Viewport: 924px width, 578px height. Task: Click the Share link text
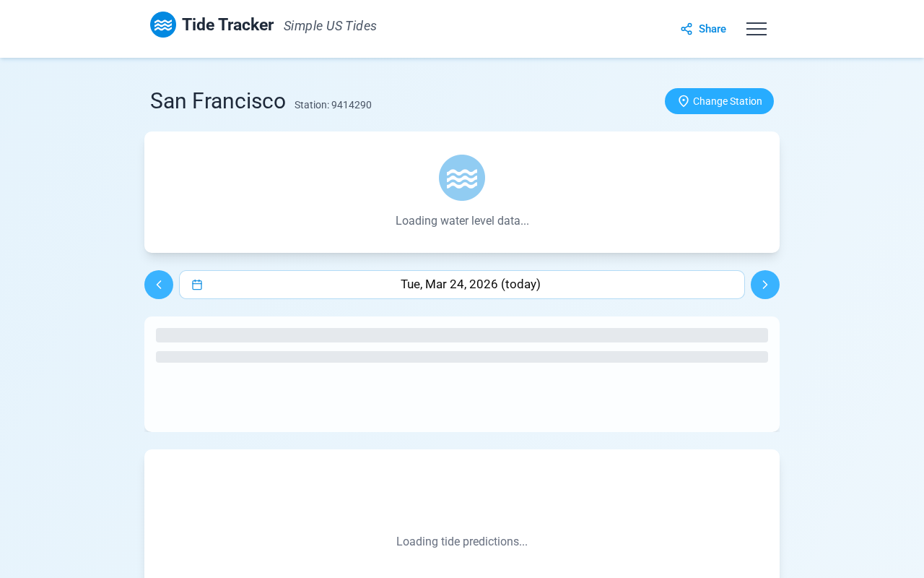712,29
